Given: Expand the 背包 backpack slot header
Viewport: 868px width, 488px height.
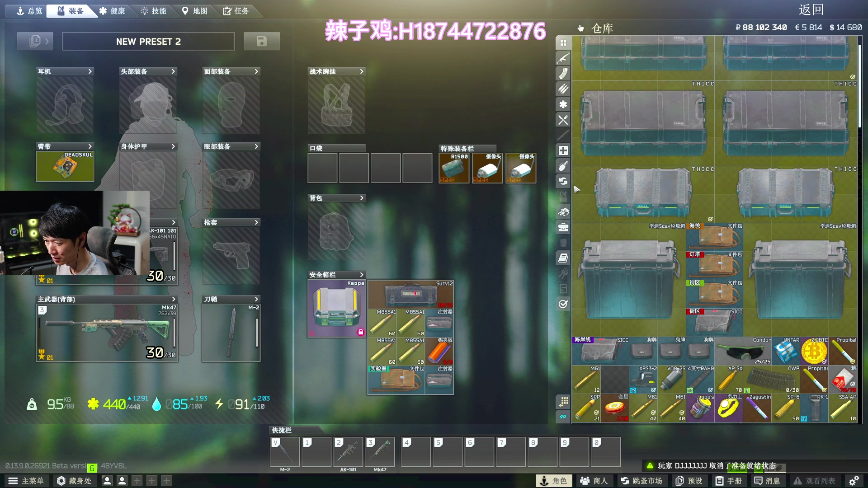Looking at the screenshot, I should coord(336,198).
